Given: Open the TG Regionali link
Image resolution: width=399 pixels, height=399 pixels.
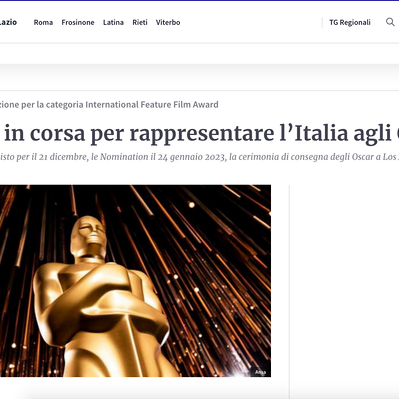Looking at the screenshot, I should 350,22.
